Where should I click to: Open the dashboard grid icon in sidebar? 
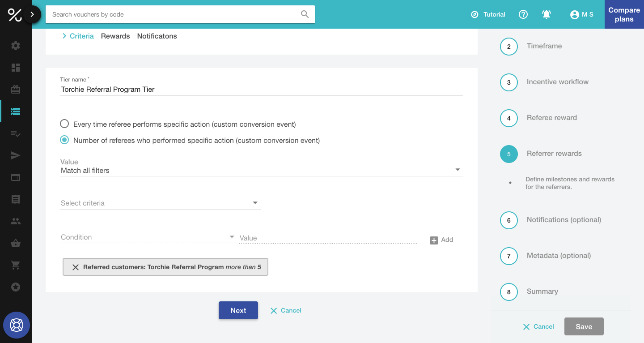pyautogui.click(x=16, y=68)
